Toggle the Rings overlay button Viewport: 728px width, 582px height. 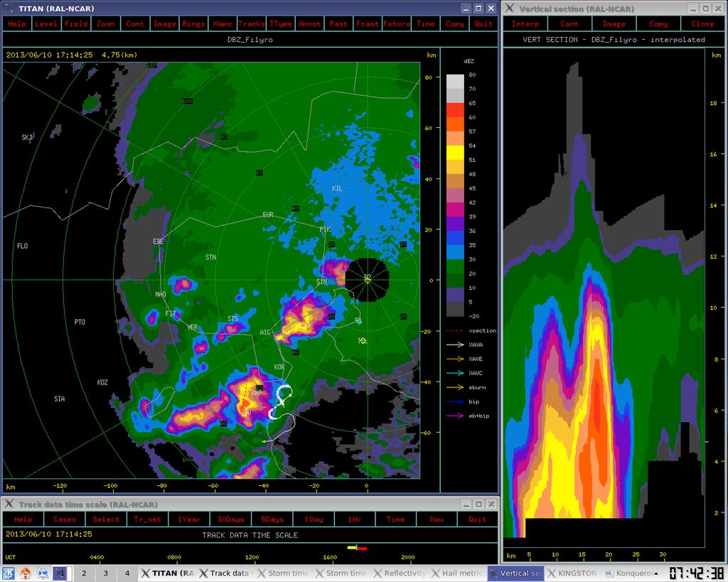point(193,23)
